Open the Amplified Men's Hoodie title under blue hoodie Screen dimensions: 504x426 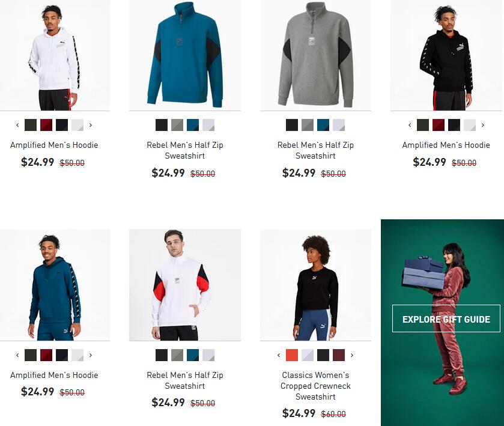[x=54, y=375]
